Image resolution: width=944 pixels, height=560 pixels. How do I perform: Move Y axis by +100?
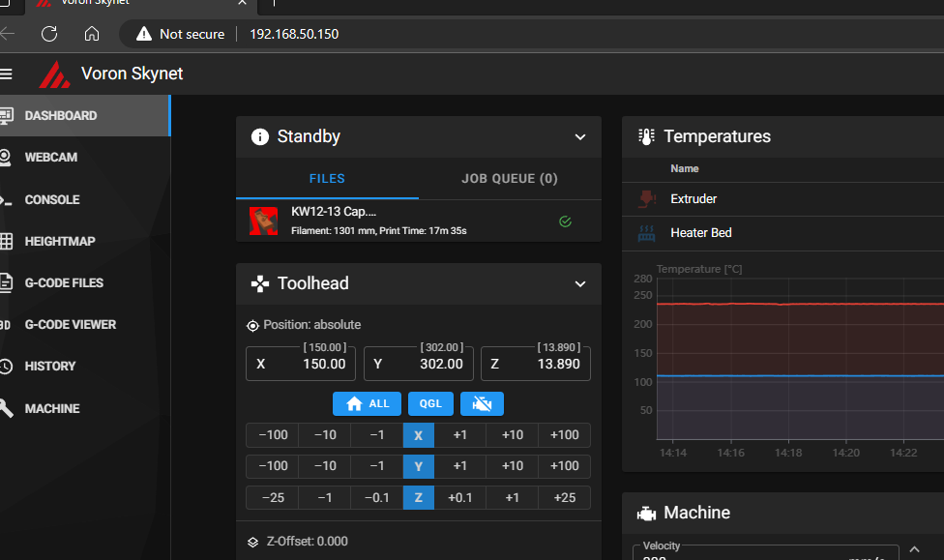(565, 466)
